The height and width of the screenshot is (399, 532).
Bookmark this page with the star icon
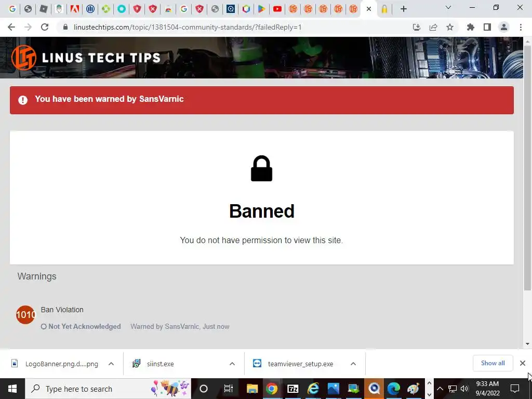450,27
